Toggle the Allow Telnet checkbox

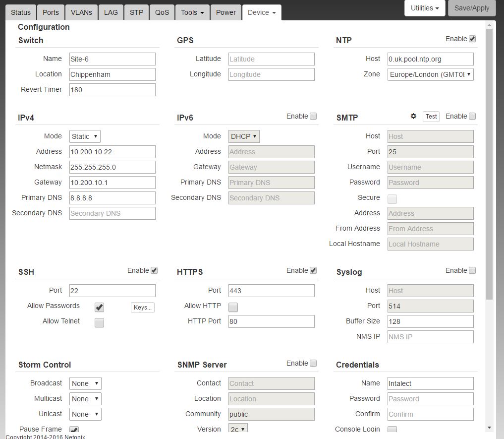point(99,322)
